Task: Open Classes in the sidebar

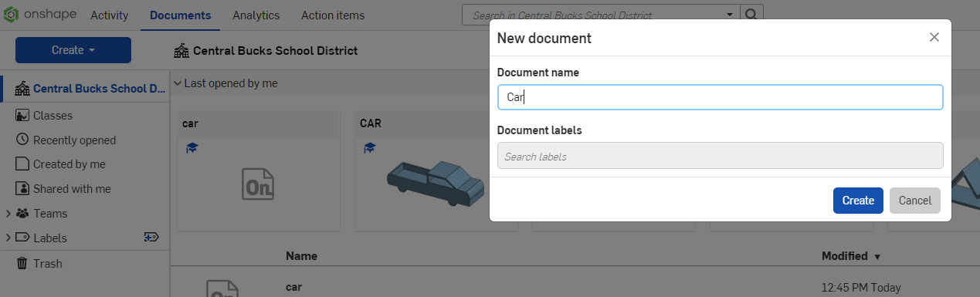Action: [53, 115]
